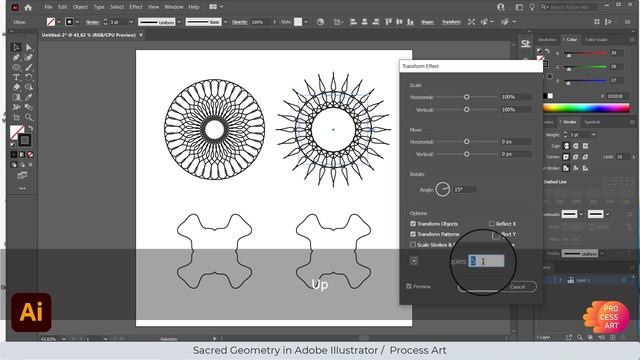Switch to the Symbols tab
The image size is (640, 360).
(592, 122)
